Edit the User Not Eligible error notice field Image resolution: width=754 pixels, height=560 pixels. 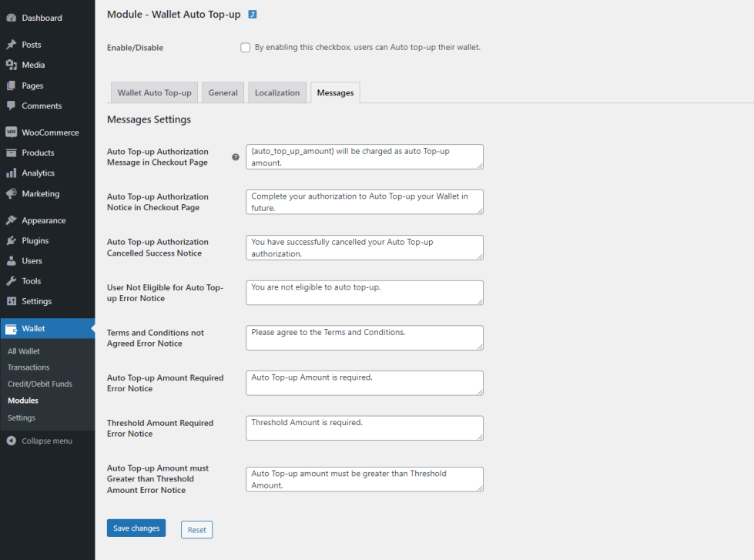click(x=364, y=292)
